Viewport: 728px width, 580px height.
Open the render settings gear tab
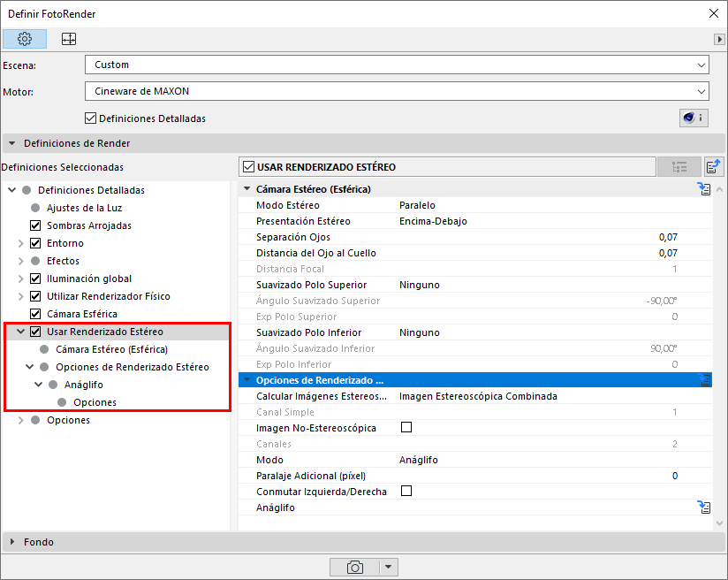click(x=25, y=39)
